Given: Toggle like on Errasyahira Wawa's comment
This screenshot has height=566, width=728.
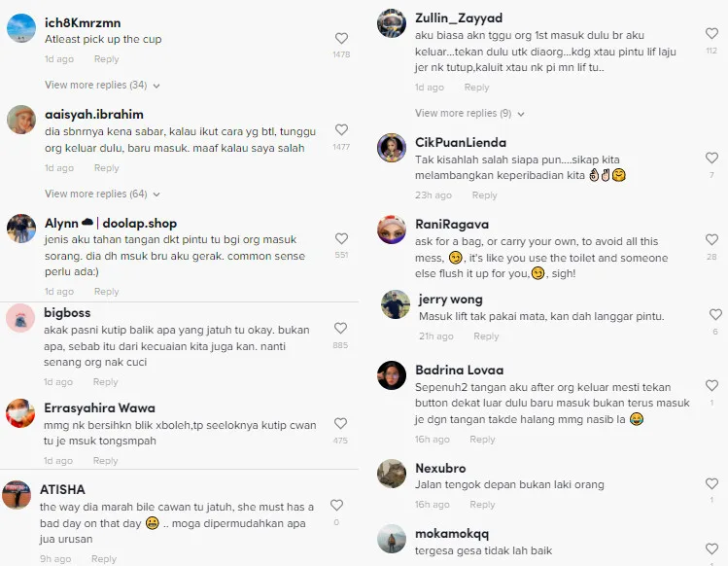Looking at the screenshot, I should tap(340, 424).
